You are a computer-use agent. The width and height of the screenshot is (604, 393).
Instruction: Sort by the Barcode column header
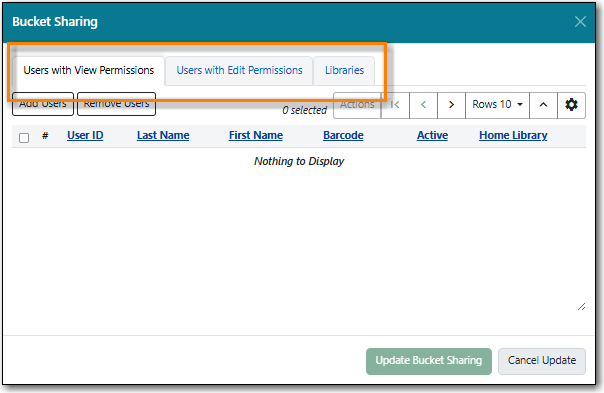[343, 135]
